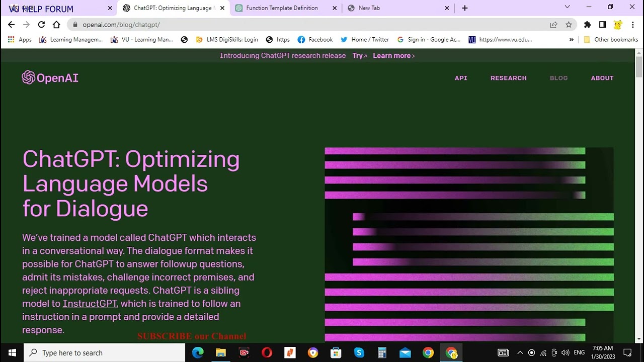Open the https globe bookmark
The width and height of the screenshot is (644, 362).
click(278, 39)
